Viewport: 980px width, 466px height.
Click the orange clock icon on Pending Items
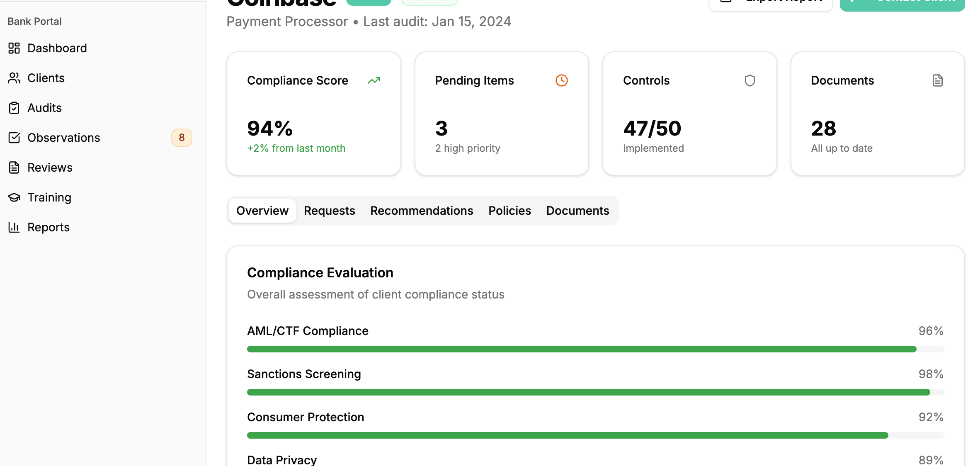(x=561, y=80)
